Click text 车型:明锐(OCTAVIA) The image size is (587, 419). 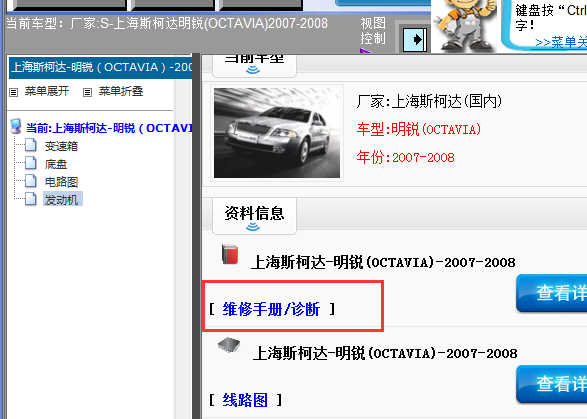coord(419,129)
